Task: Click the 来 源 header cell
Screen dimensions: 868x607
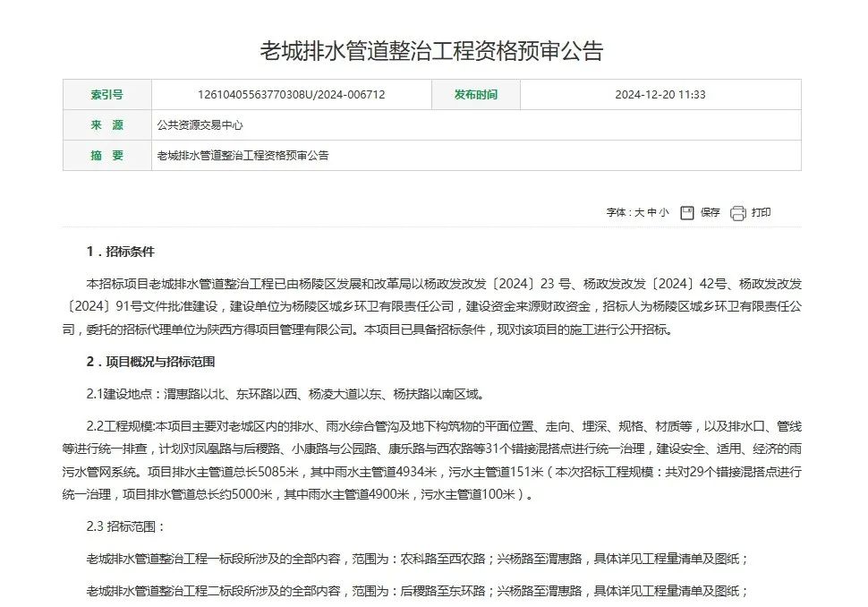Action: pos(106,125)
